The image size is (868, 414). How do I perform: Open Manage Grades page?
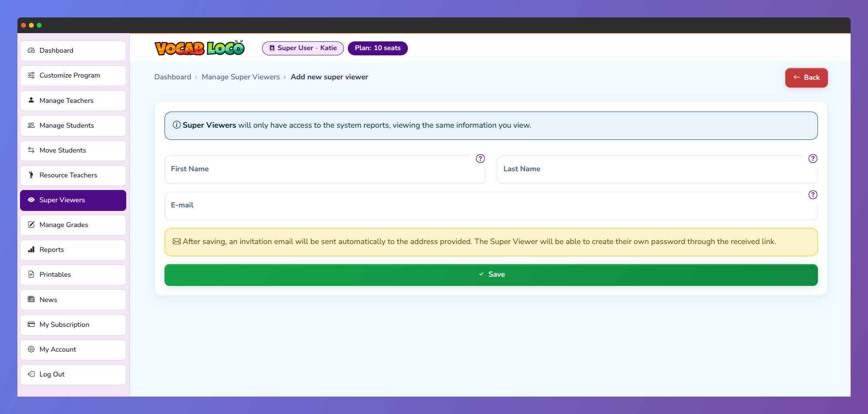[x=73, y=225]
